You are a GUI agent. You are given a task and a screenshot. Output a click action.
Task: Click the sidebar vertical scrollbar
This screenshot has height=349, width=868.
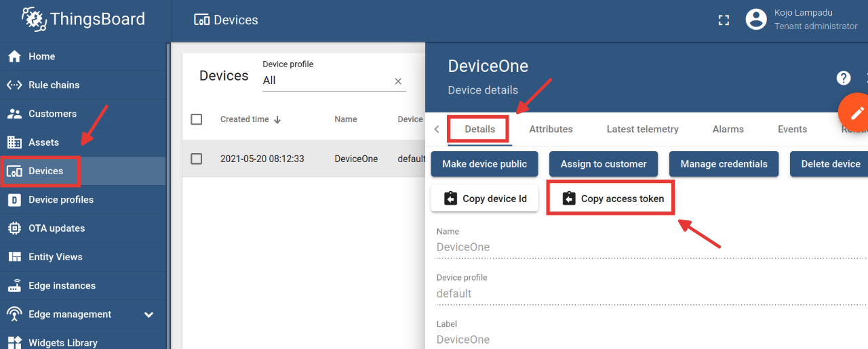coord(167,195)
